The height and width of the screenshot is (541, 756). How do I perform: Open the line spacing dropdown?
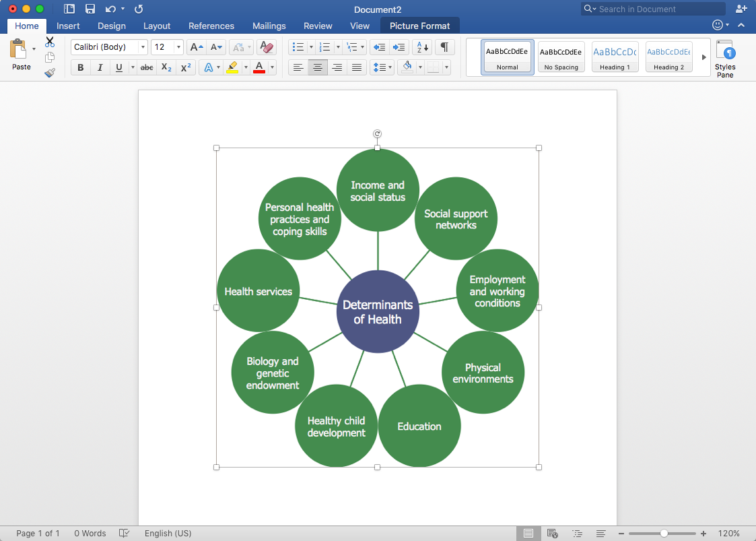(382, 67)
